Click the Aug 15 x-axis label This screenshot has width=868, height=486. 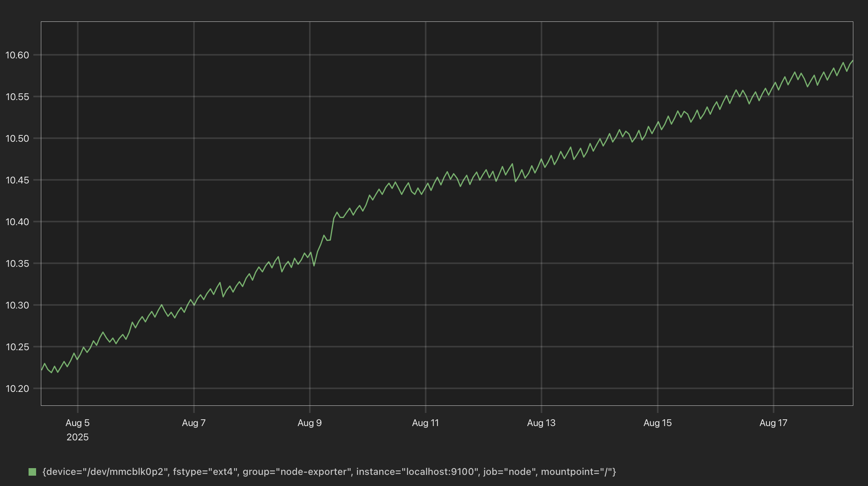point(657,423)
